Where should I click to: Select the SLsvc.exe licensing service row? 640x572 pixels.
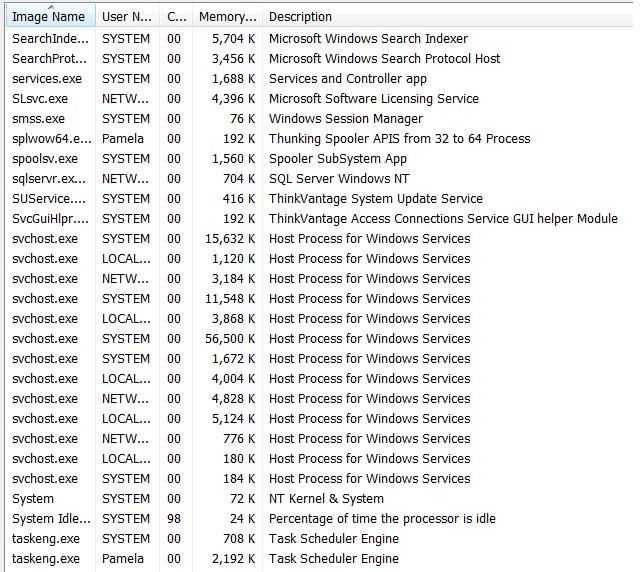(40, 99)
